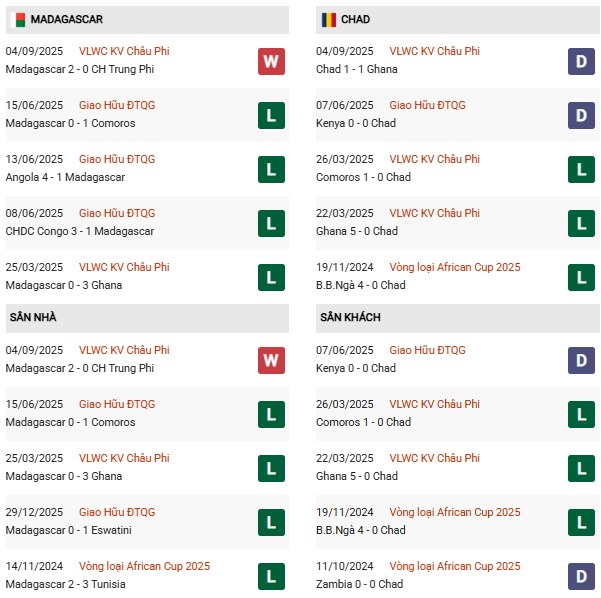The image size is (601, 598).
Task: Click L badge for Madagascar 2 - 3 Tunisia
Action: [271, 575]
